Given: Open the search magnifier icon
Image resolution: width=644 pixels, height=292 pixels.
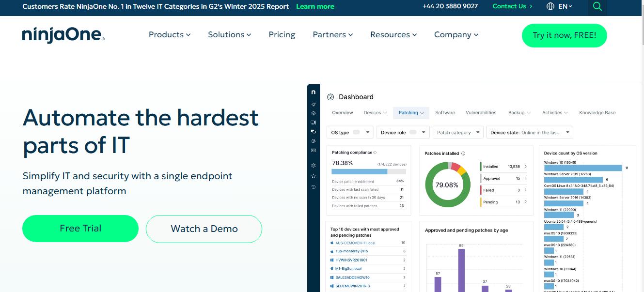Looking at the screenshot, I should 597,7.
